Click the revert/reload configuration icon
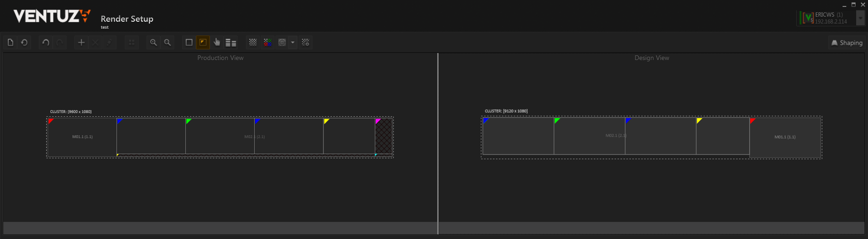The image size is (868, 239). point(24,42)
